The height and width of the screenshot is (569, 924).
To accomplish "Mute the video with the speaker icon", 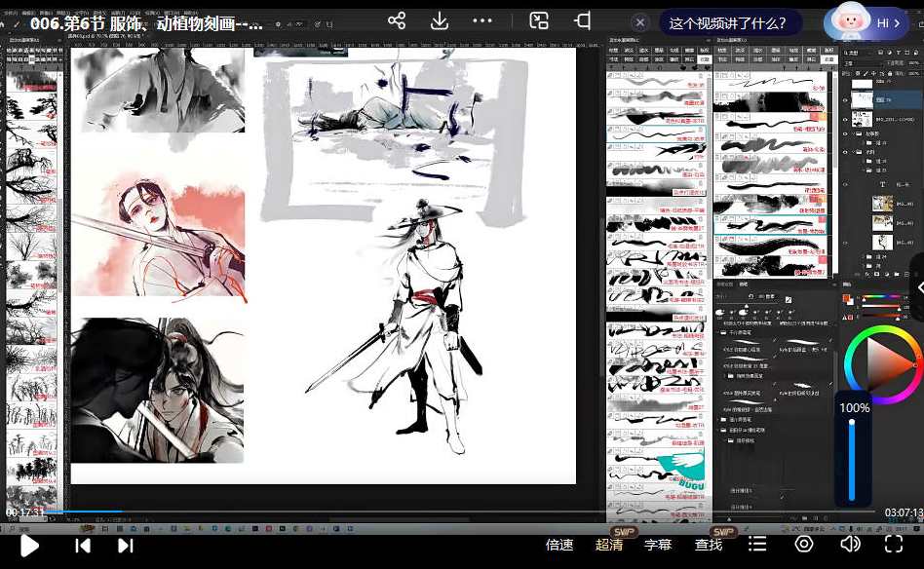I will (x=849, y=545).
